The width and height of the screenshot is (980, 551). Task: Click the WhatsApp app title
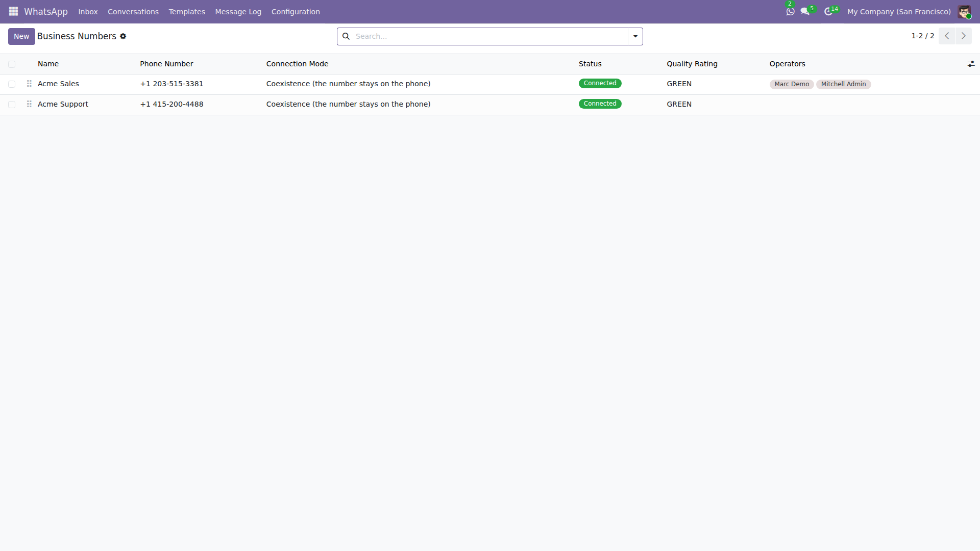[46, 12]
